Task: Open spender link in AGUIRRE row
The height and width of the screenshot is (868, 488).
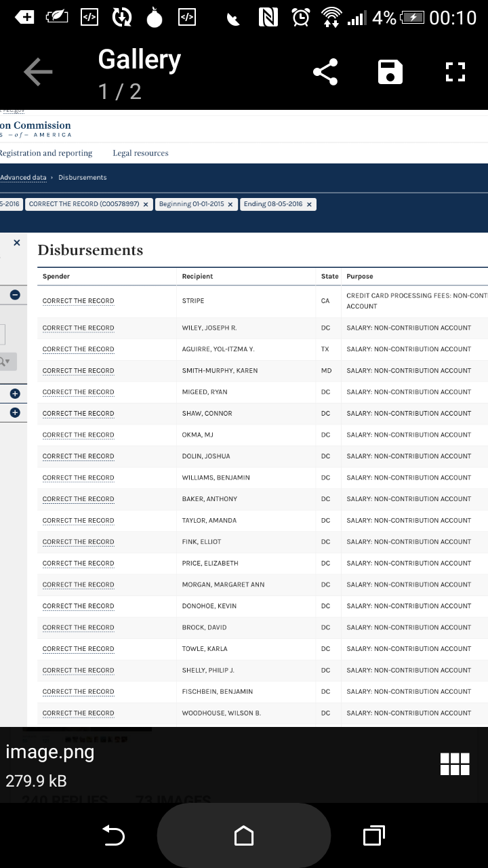Action: 78,349
